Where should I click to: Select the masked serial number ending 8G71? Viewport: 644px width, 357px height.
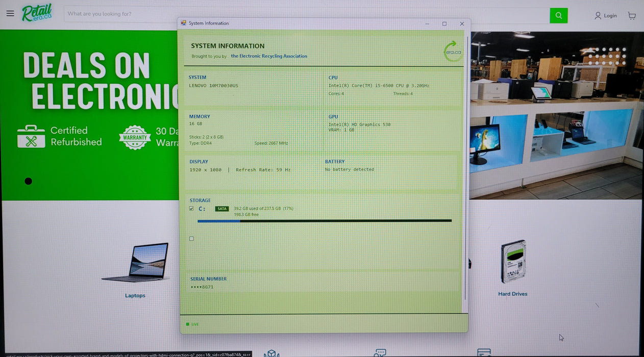click(202, 287)
